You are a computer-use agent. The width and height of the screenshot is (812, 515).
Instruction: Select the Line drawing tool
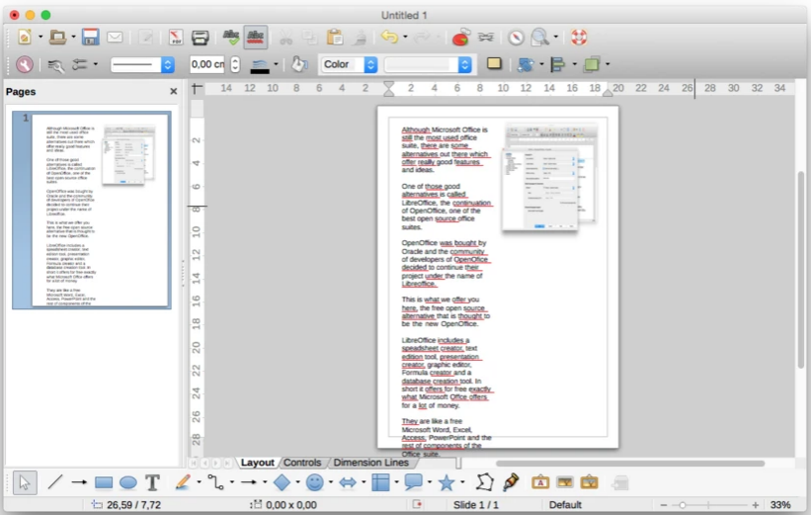[x=54, y=482]
